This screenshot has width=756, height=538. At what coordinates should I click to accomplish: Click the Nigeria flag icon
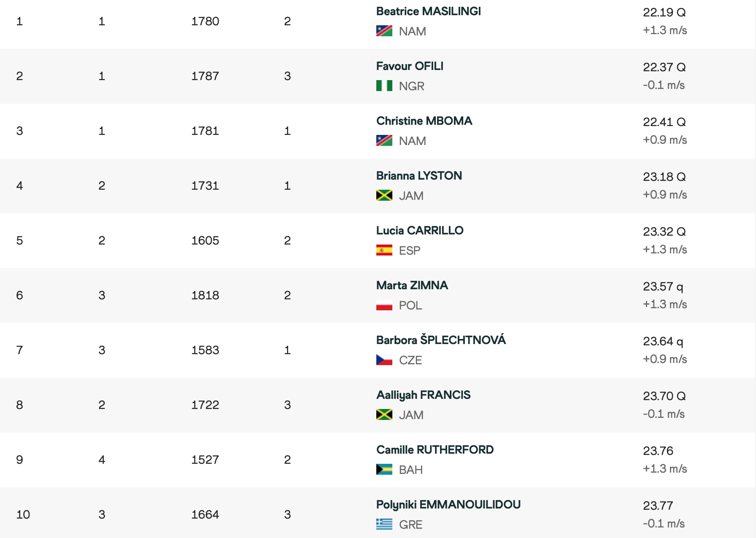click(384, 86)
